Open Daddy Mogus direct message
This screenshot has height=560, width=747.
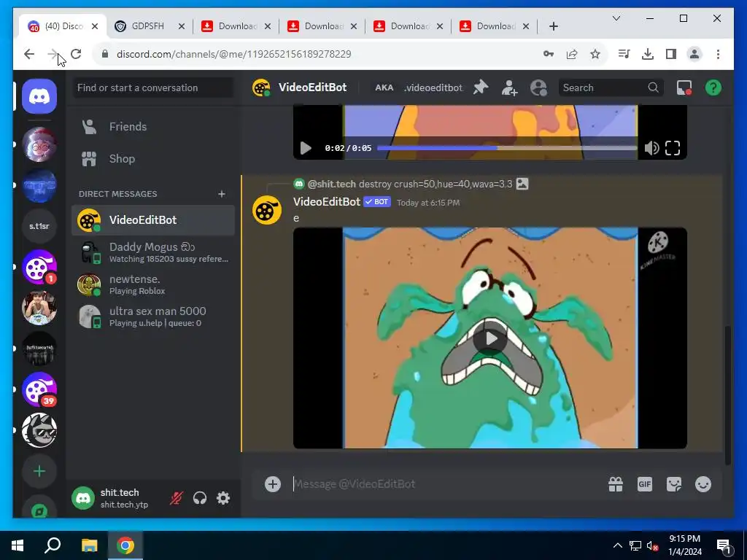[153, 252]
